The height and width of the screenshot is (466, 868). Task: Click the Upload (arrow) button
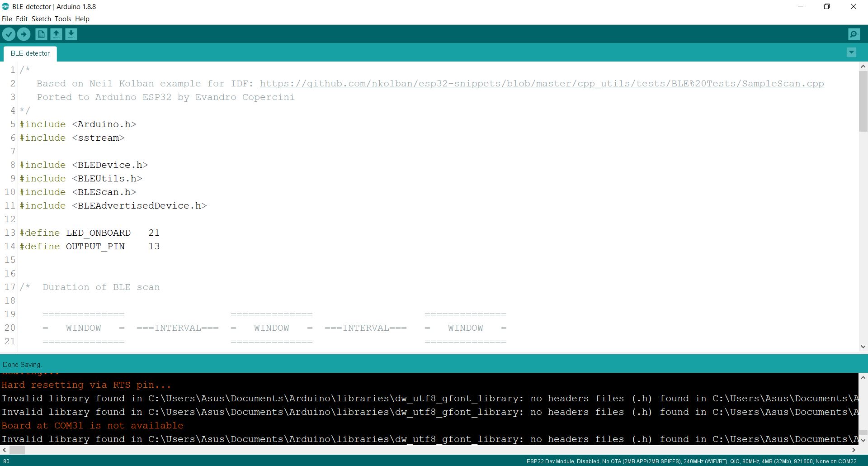[24, 34]
